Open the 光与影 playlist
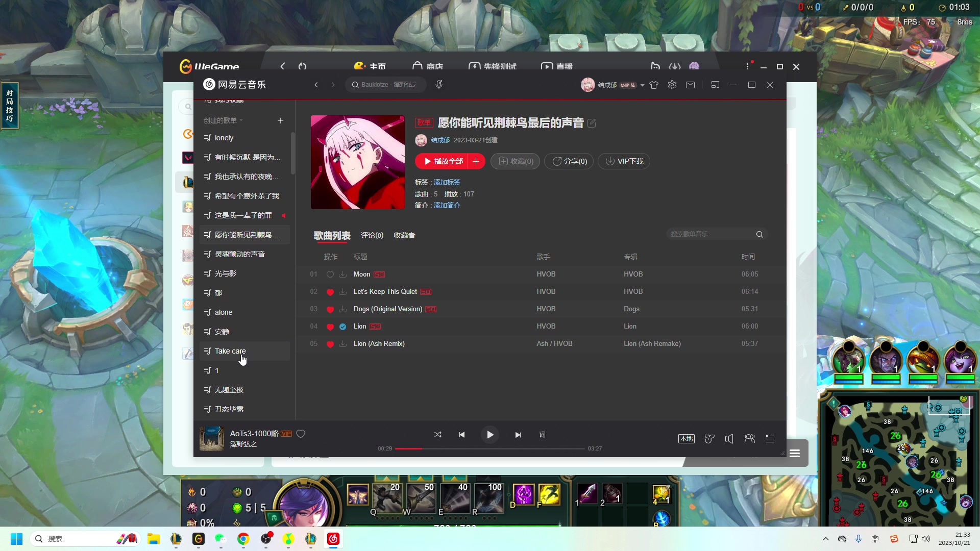Screen dimensions: 980x551 pyautogui.click(x=244, y=273)
